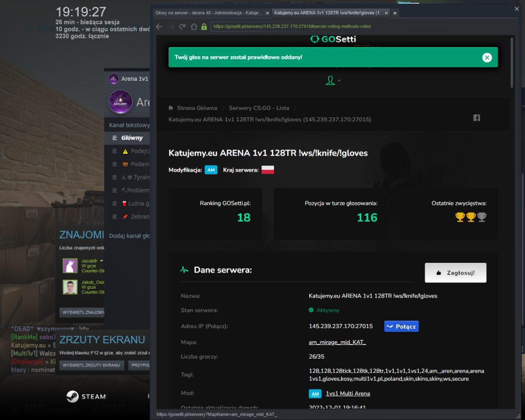Click 'Dodaj kanał' add voice channel
525x420 pixels.
129,236
